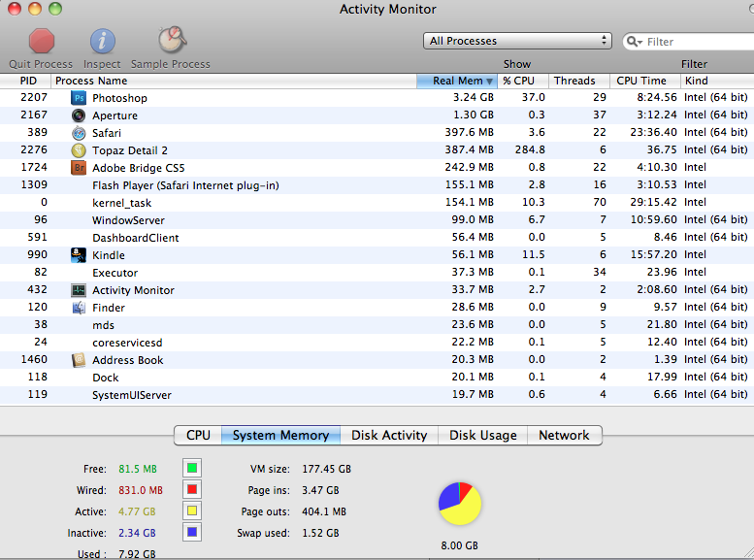Select the Aperture process icon

(x=79, y=115)
